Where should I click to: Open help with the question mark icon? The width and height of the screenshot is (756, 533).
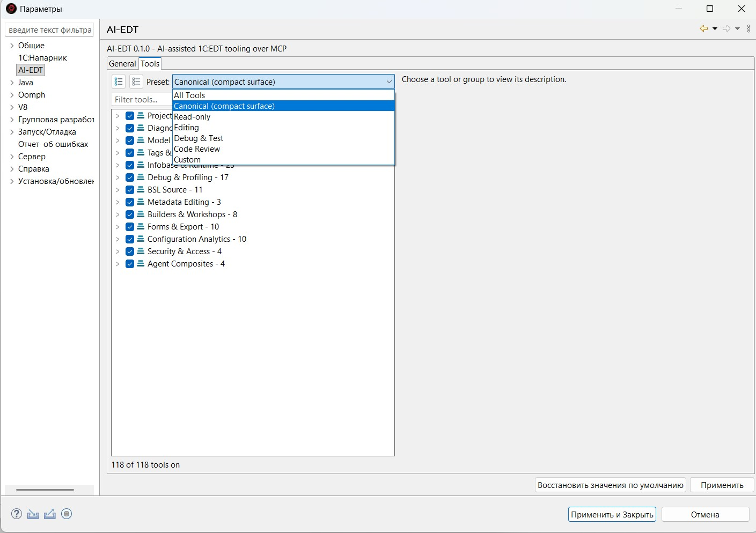17,514
